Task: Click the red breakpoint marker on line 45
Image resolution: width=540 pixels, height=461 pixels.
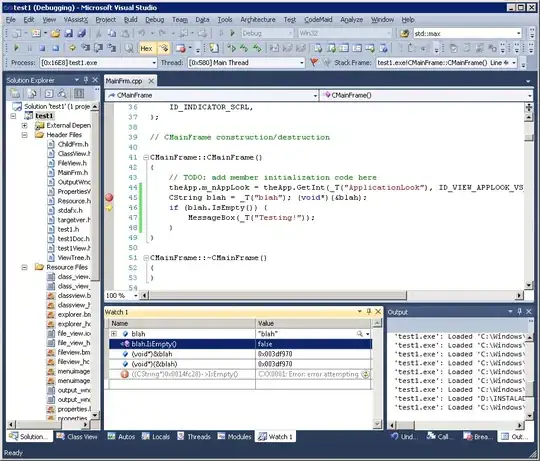Action: [x=109, y=198]
